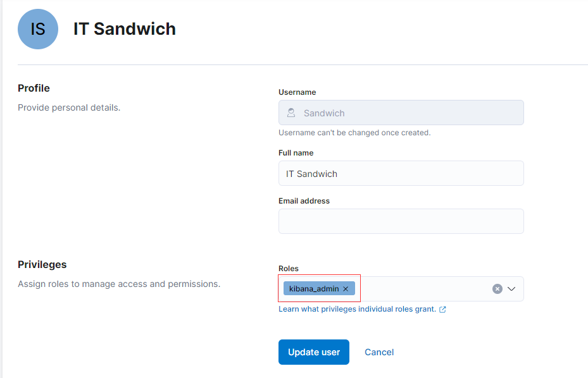Click the Privileges section heading

tap(42, 264)
